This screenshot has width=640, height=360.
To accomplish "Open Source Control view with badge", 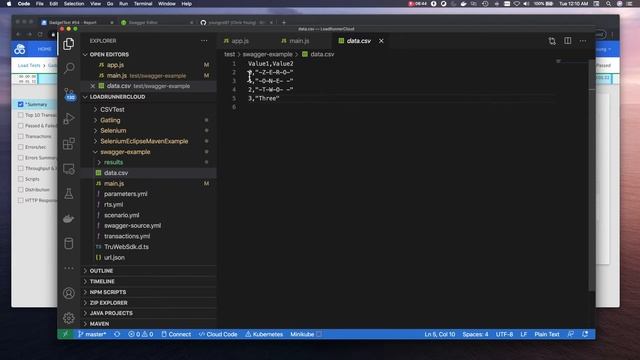I will (x=69, y=94).
